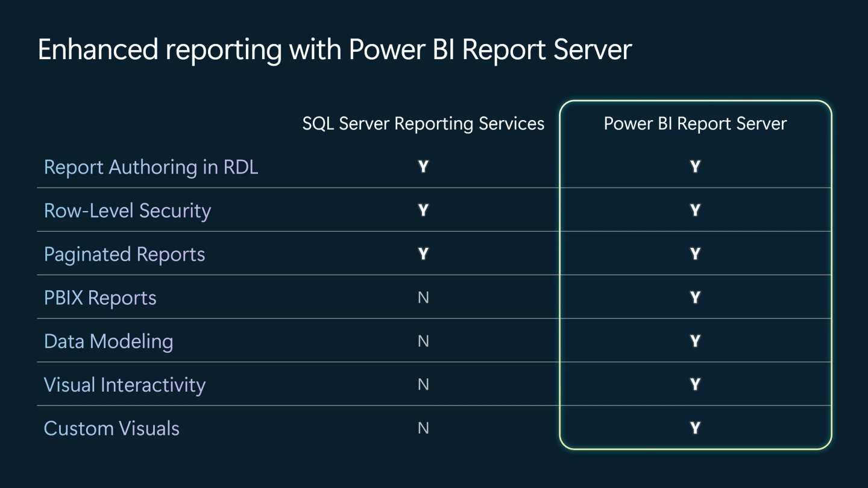Select the Data Modeling row label
Viewport: 868px width, 488px height.
point(108,341)
